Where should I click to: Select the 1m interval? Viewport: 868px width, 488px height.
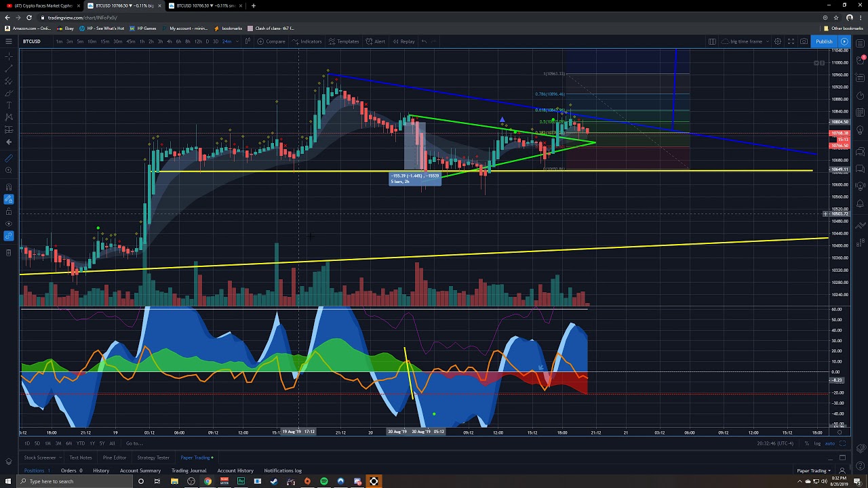[x=60, y=41]
